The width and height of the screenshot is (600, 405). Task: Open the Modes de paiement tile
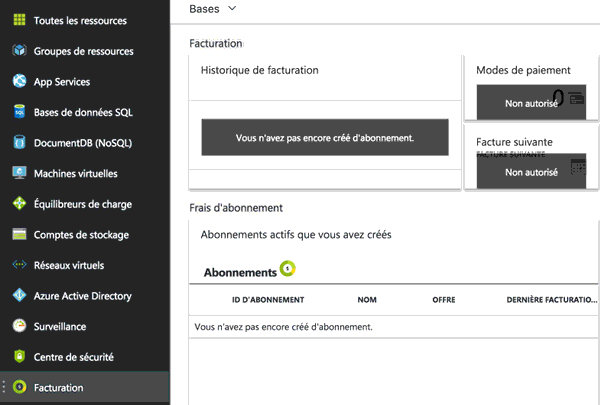click(x=531, y=88)
